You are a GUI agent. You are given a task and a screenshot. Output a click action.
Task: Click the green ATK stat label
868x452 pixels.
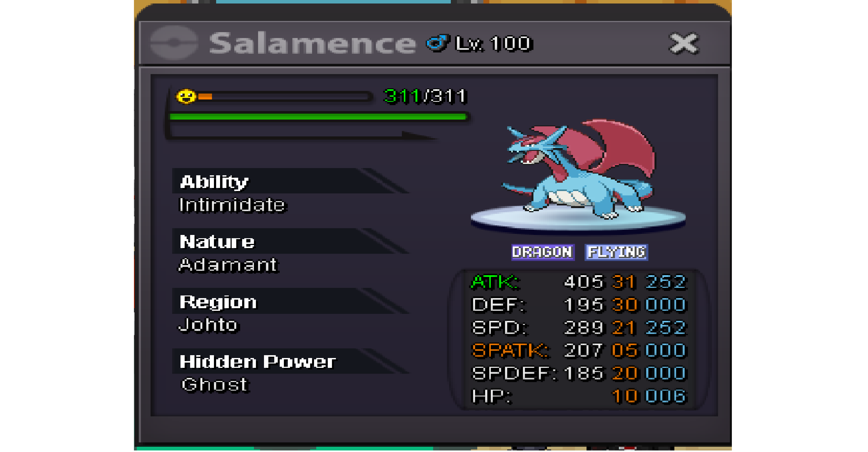coord(495,282)
